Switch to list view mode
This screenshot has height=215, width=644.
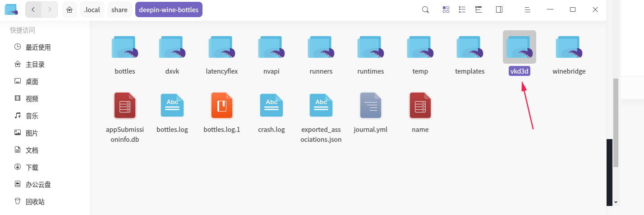pyautogui.click(x=462, y=9)
